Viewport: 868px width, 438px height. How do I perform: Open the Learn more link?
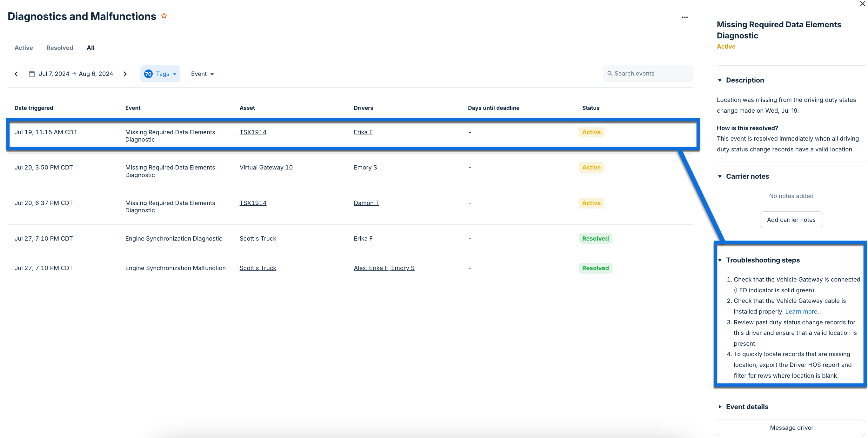click(801, 311)
